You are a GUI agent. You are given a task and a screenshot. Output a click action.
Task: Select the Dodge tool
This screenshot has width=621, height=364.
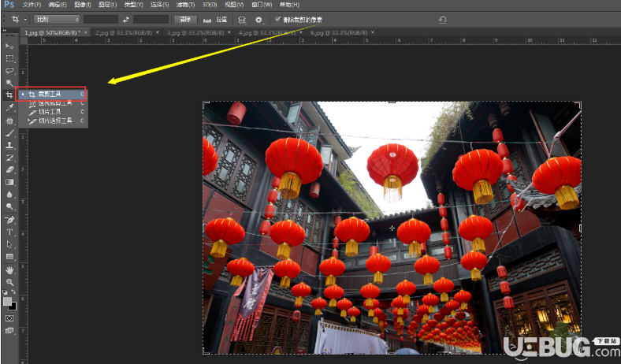click(x=9, y=206)
